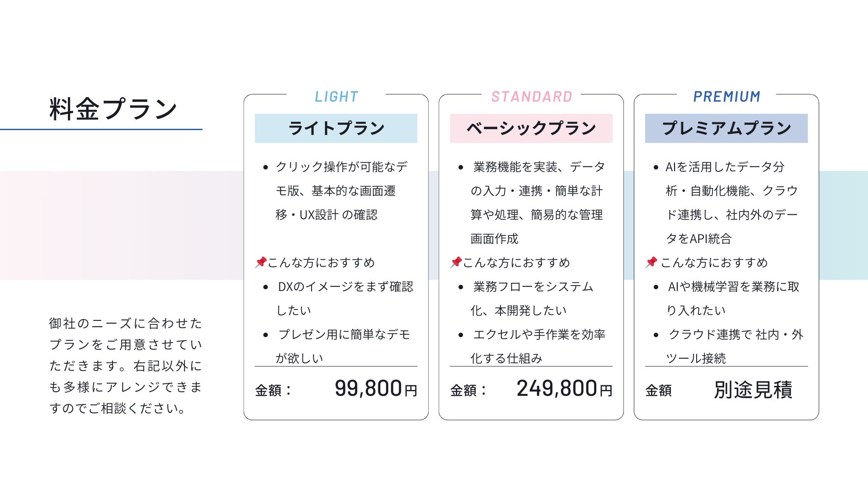The image size is (868, 488).
Task: Click the 別途見積 price text
Action: click(753, 389)
